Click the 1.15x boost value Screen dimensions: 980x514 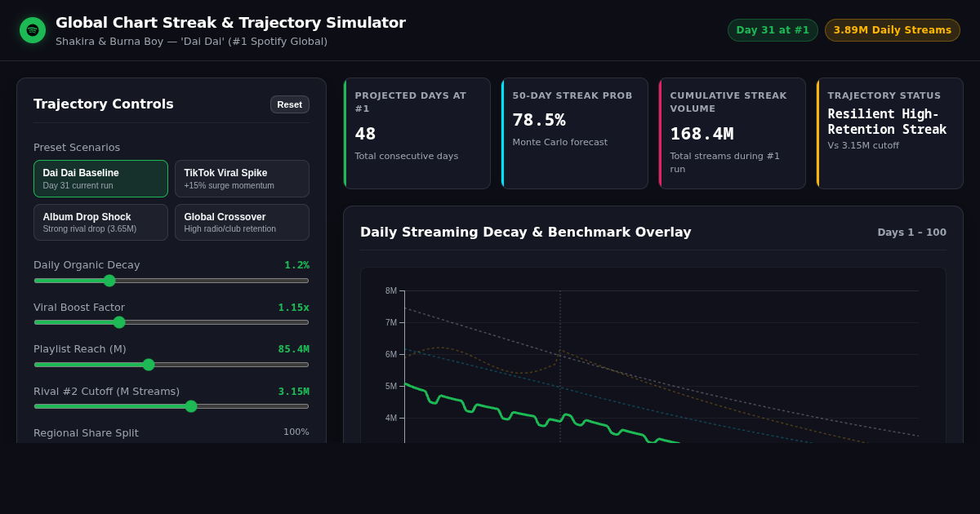293,308
